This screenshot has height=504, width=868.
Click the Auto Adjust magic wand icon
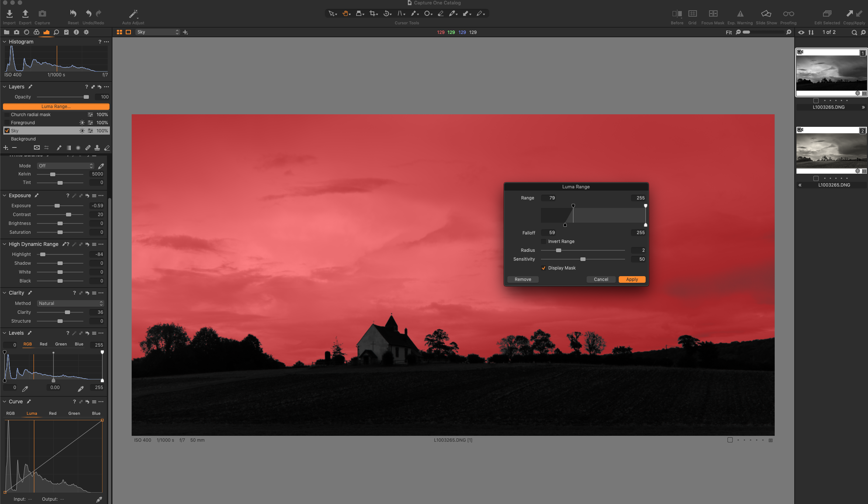point(133,14)
